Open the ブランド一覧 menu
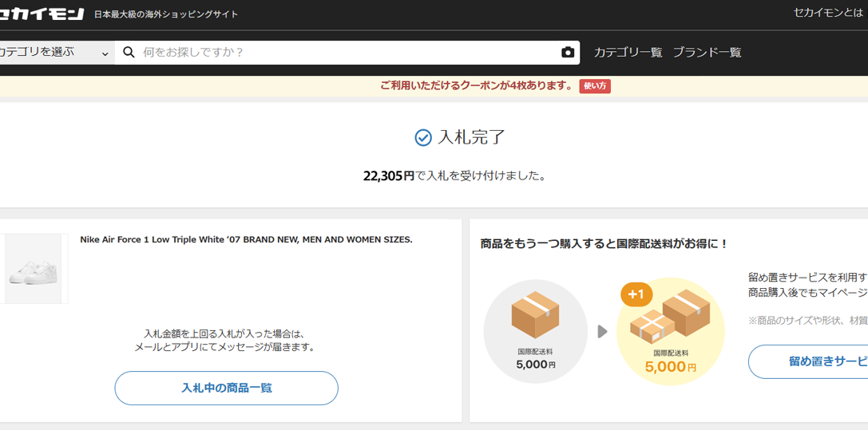Screen dimensions: 868x430 707,53
